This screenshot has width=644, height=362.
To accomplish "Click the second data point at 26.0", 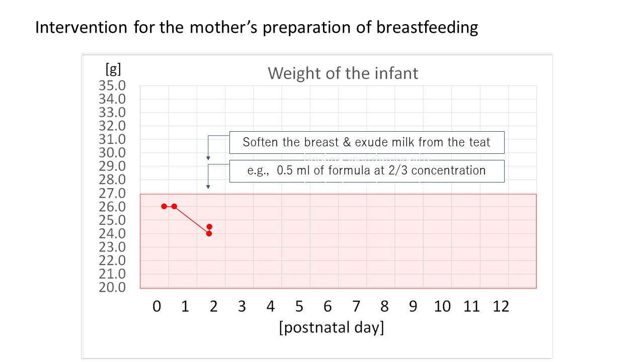I will click(174, 206).
